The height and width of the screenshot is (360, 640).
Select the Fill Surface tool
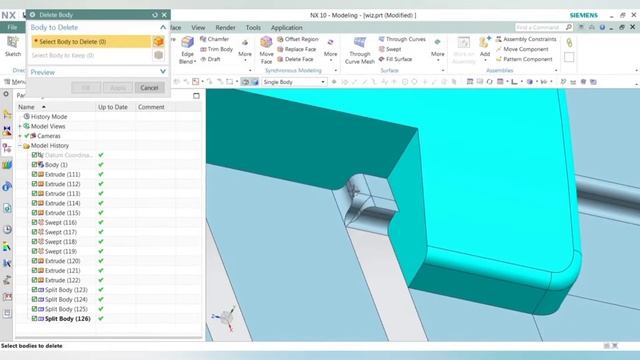(x=395, y=59)
